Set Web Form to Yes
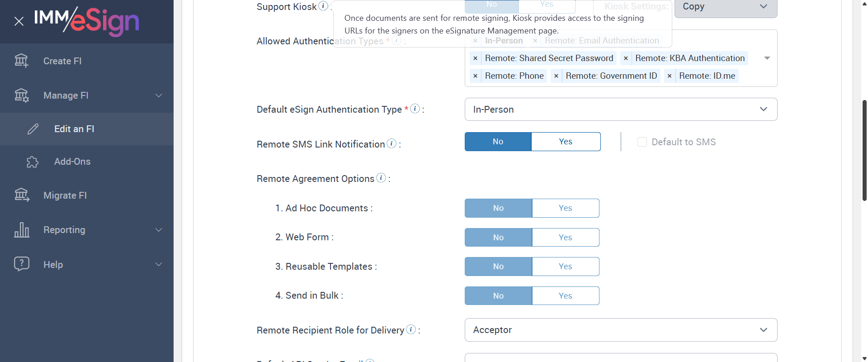This screenshot has width=868, height=362. point(566,238)
